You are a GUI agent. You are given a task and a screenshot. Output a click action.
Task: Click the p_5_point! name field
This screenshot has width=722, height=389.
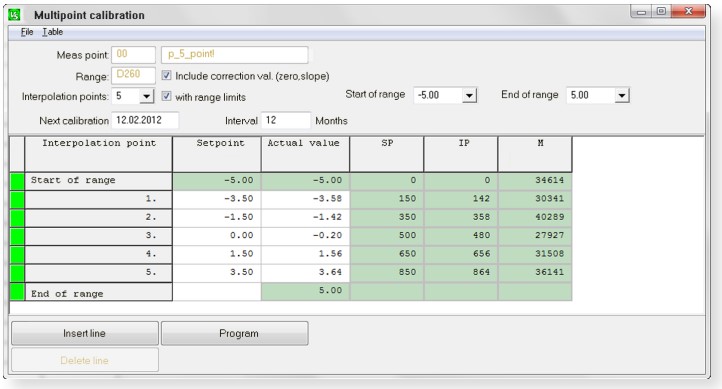tap(234, 54)
